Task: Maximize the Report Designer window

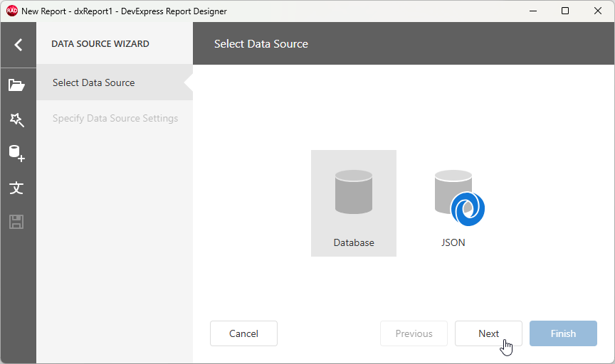Action: [x=565, y=11]
